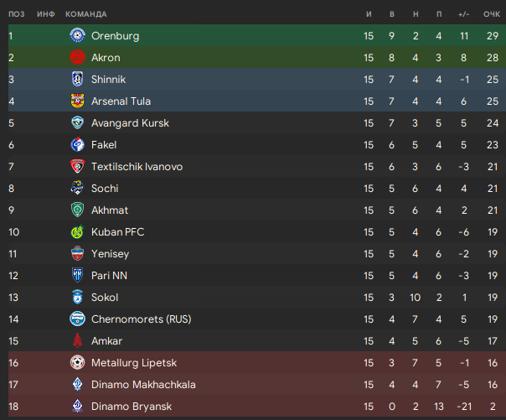Open the Textilschik Ivanovo team link
This screenshot has width=506, height=420.
pos(137,167)
